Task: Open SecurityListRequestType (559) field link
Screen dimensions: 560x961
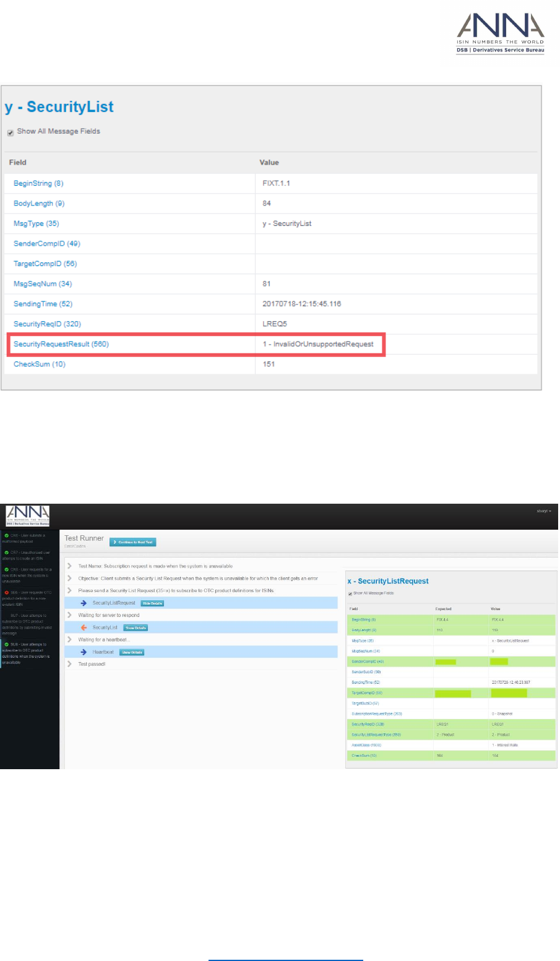Action: pyautogui.click(x=376, y=735)
